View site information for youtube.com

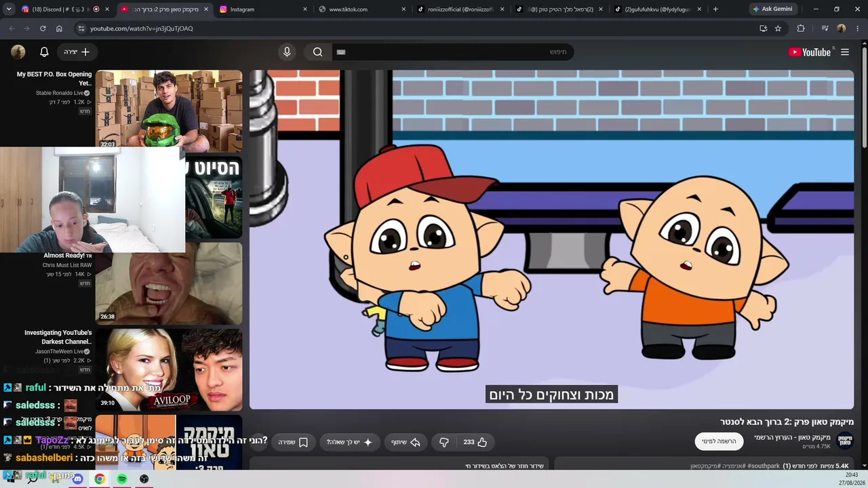[81, 28]
